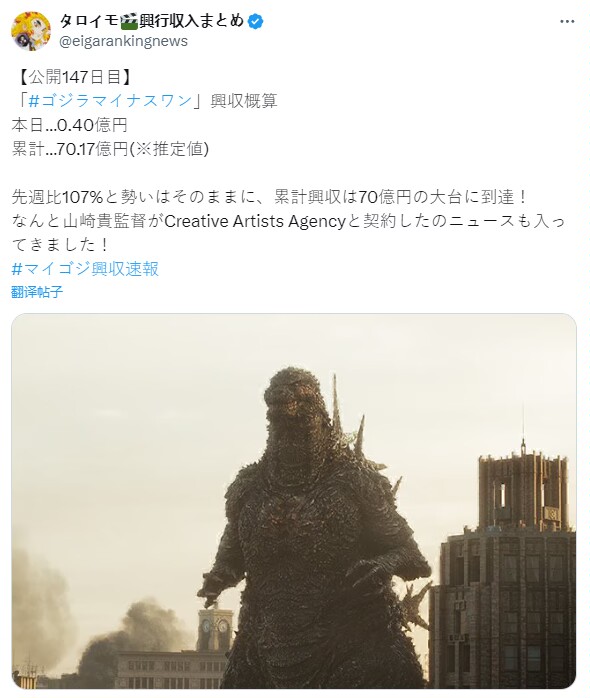Open the three-dot more options menu
590x698 pixels.
tap(567, 21)
